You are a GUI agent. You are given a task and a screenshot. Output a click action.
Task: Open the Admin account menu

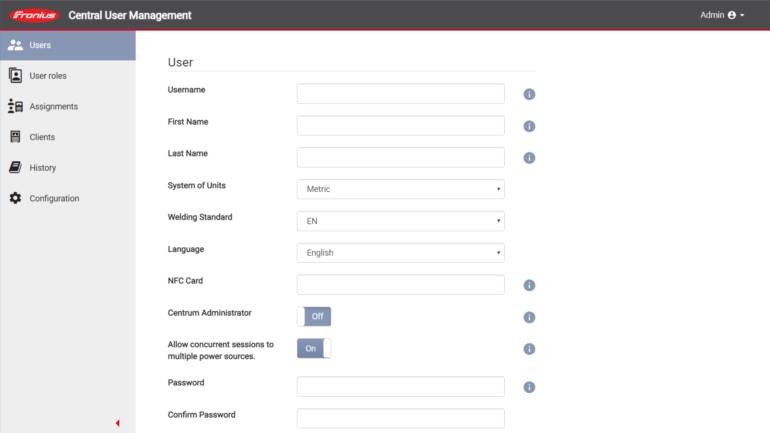coord(722,15)
